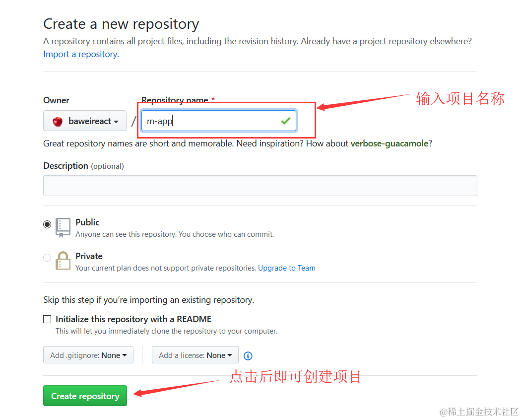Select the Public radio button
Image resolution: width=522 pixels, height=420 pixels.
(x=47, y=224)
